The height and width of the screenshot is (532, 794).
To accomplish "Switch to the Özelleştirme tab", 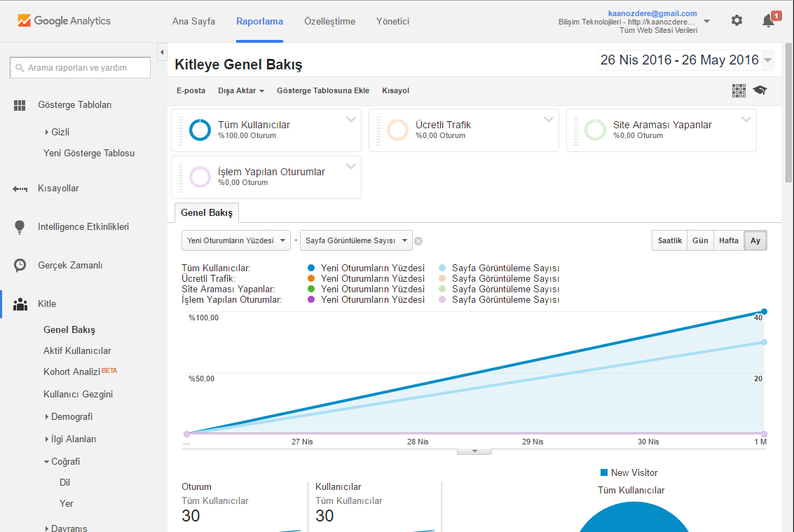I will [329, 21].
